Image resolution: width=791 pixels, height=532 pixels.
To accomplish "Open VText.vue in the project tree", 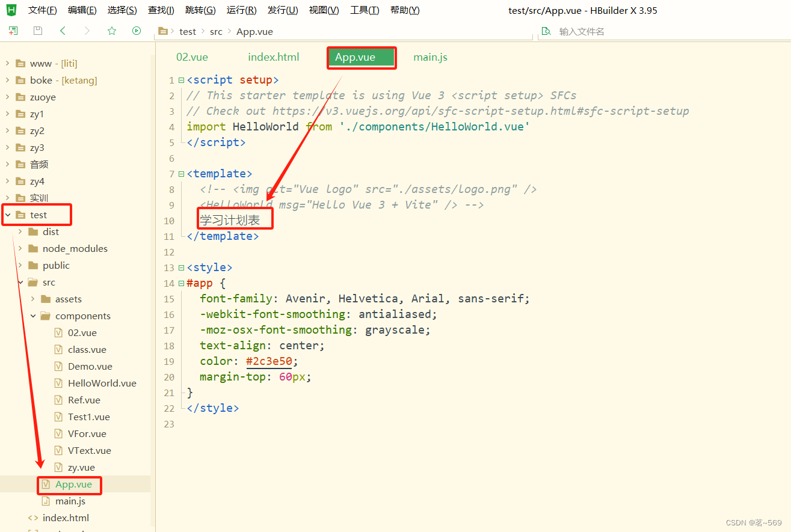I will [90, 450].
